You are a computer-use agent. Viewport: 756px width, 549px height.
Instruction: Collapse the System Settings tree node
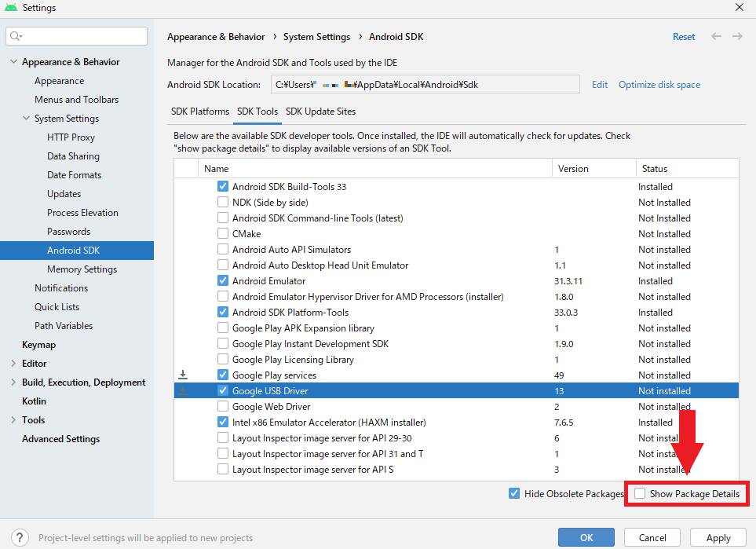point(25,118)
